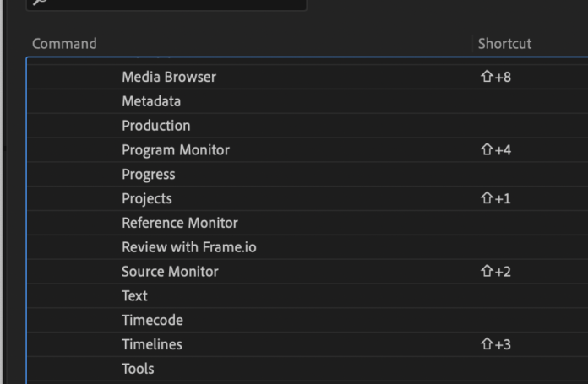Sort by the Shortcut column header
This screenshot has width=588, height=384.
[x=504, y=44]
